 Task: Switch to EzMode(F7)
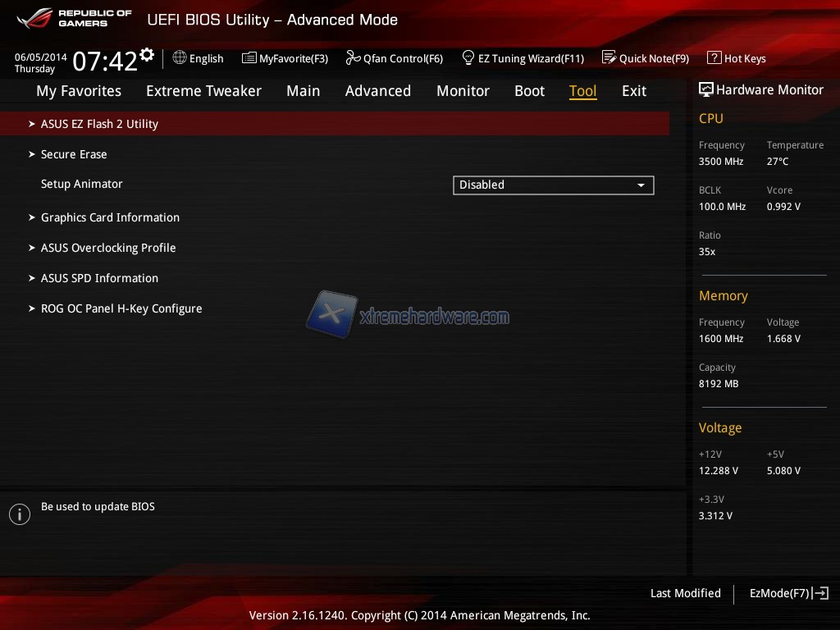779,593
